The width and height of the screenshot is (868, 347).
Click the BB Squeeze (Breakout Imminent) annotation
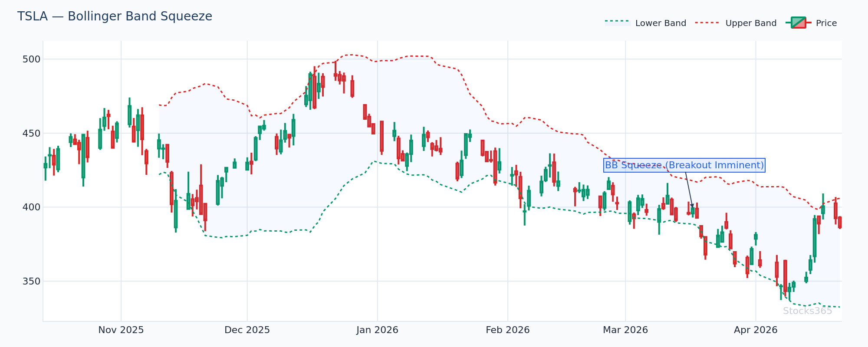(684, 165)
